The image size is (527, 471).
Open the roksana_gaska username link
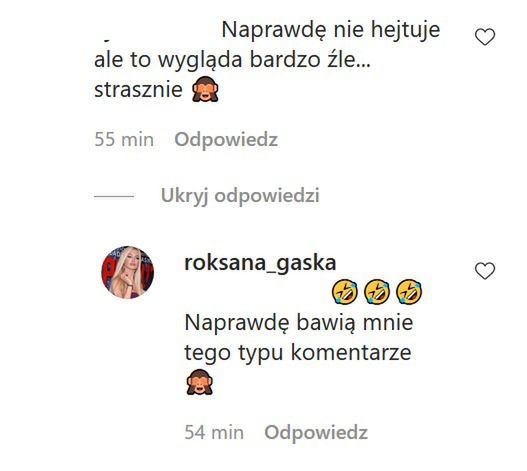point(260,263)
